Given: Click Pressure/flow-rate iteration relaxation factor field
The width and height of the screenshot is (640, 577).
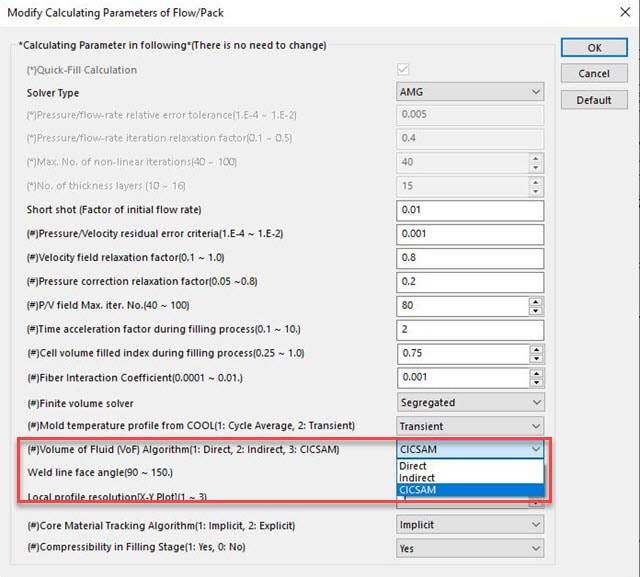Looking at the screenshot, I should click(x=470, y=138).
